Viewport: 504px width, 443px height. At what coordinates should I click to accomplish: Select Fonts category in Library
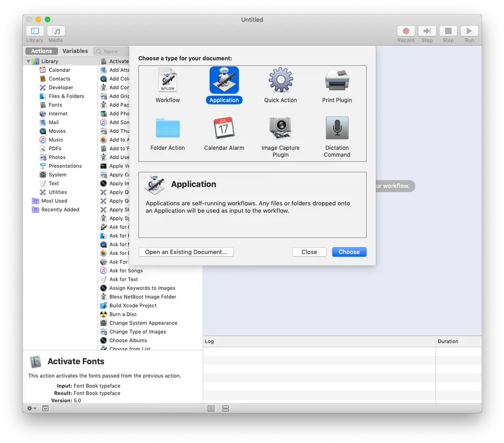pos(55,105)
